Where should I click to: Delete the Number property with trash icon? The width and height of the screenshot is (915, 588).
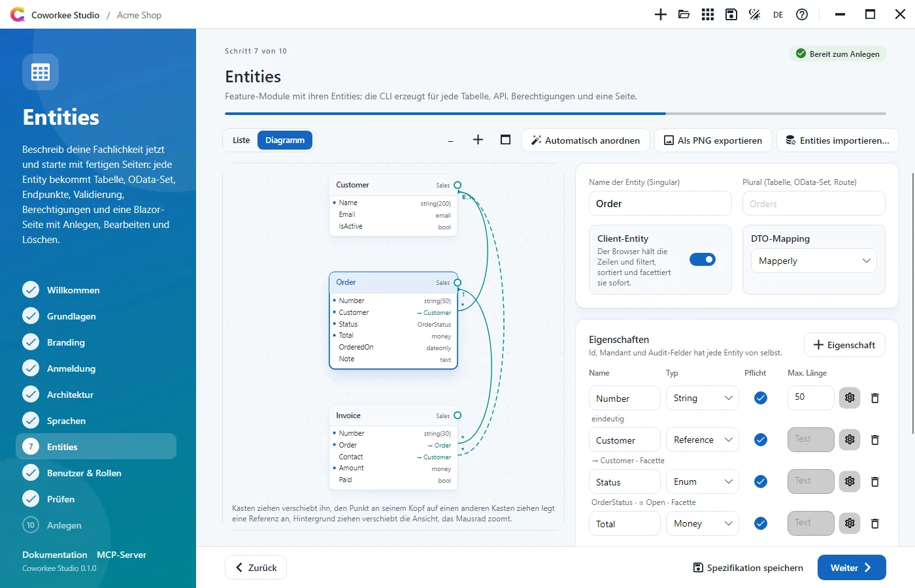pos(875,398)
